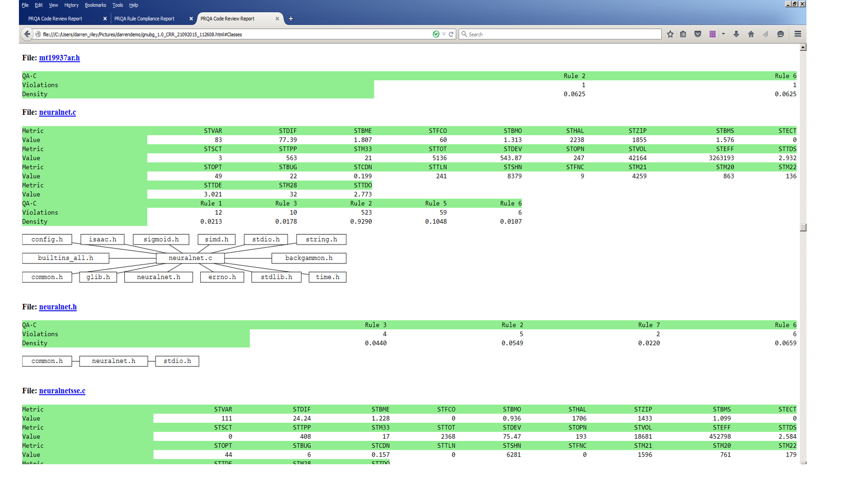Click the Pocket save icon
The height and width of the screenshot is (504, 843).
point(698,34)
